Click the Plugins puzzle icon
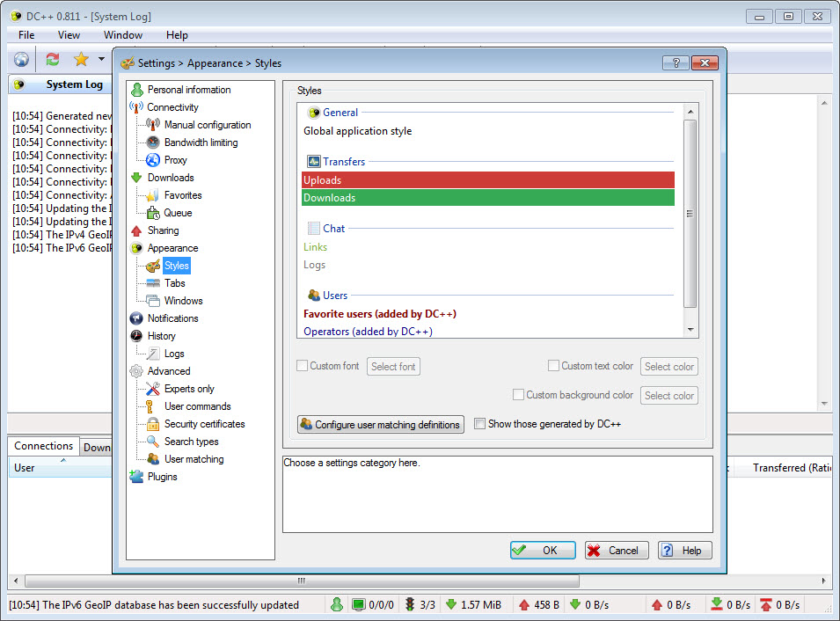 [136, 477]
